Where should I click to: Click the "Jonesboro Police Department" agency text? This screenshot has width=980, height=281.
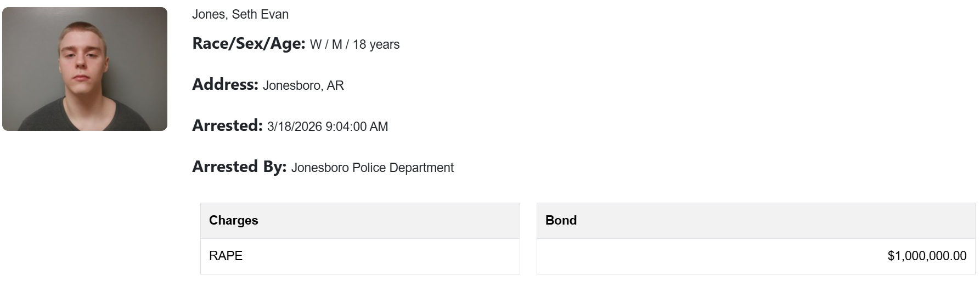click(x=372, y=168)
